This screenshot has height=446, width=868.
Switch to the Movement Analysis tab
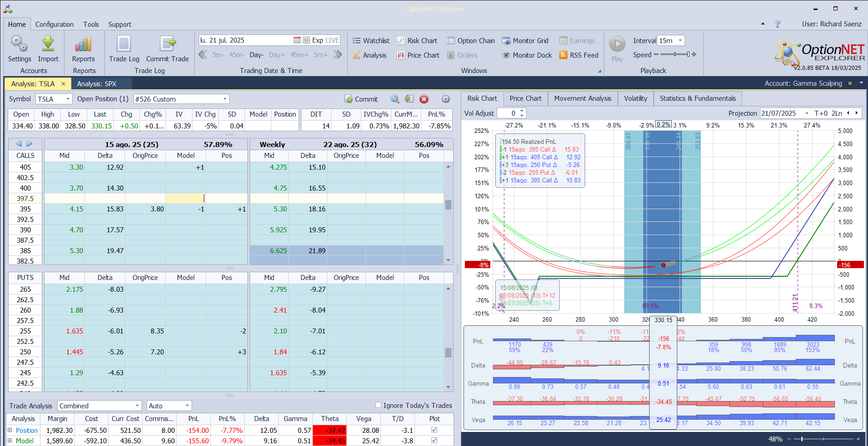click(x=583, y=98)
